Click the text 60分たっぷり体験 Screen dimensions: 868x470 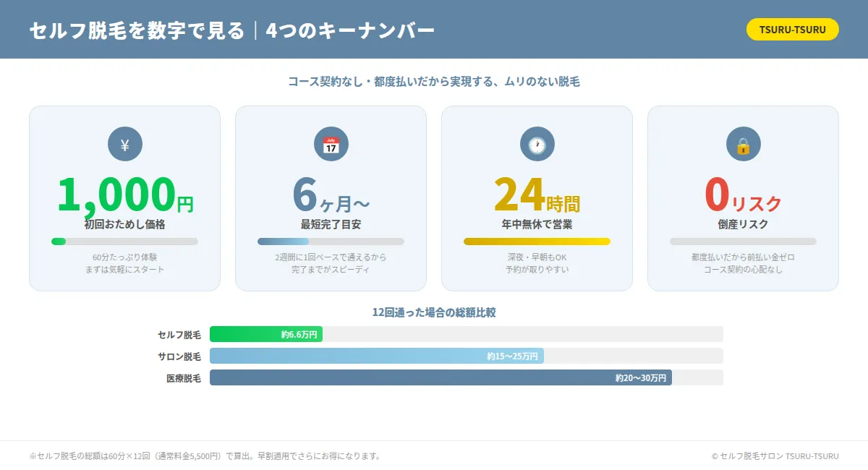pyautogui.click(x=124, y=257)
